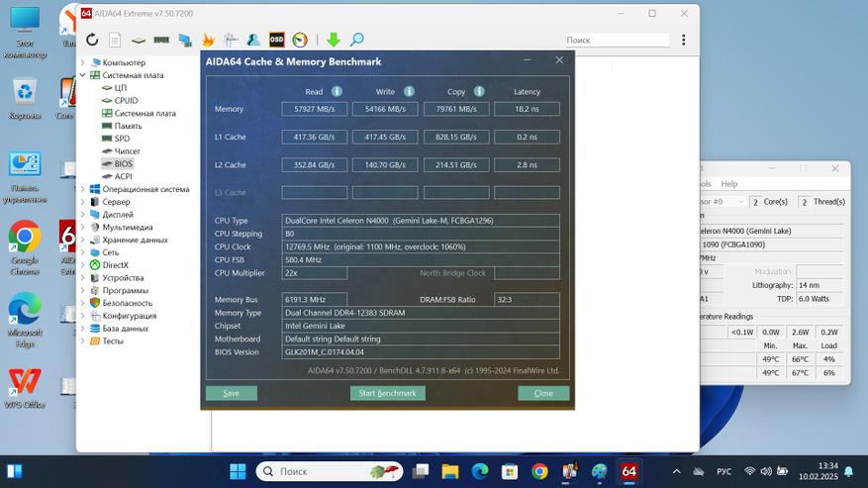Click Memory Read value 57927 MB/s
This screenshot has width=868, height=488.
tap(315, 109)
